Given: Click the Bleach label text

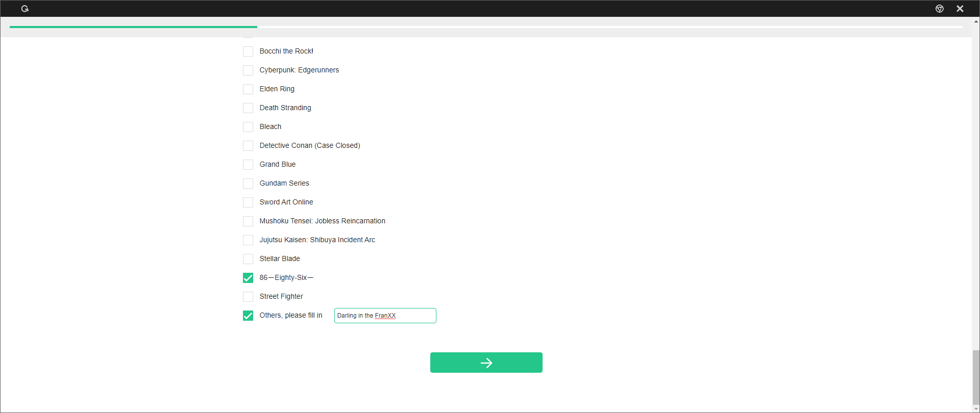Looking at the screenshot, I should 271,127.
